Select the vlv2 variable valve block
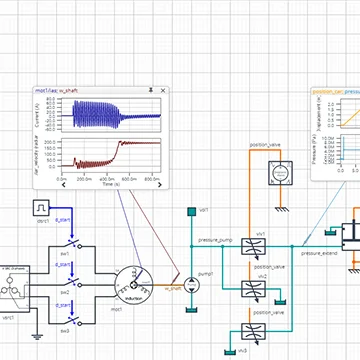This screenshot has width=360, height=360. [254, 289]
